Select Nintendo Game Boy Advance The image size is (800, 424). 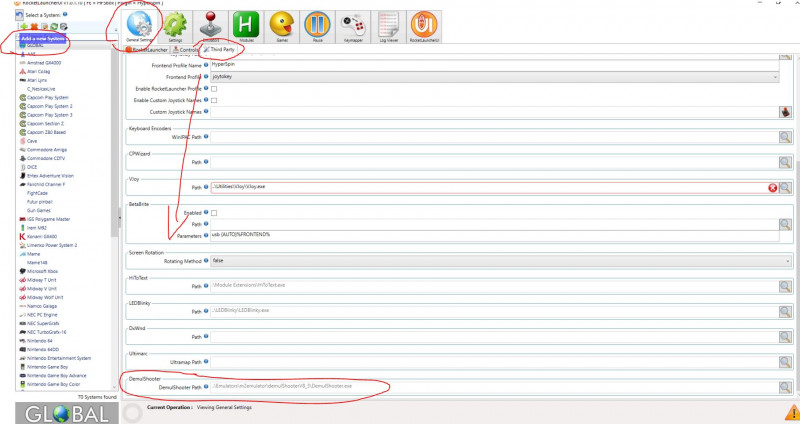click(56, 376)
